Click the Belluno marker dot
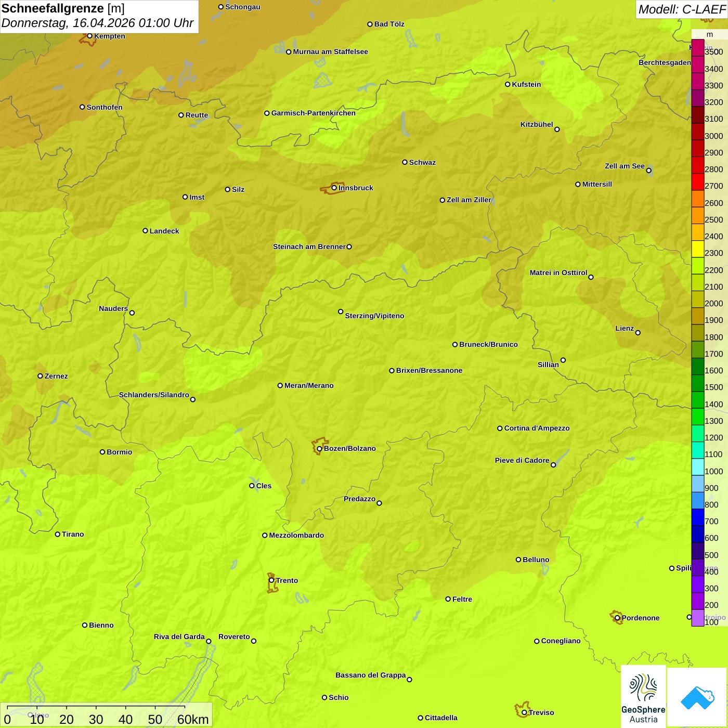728x728 pixels. 518,560
